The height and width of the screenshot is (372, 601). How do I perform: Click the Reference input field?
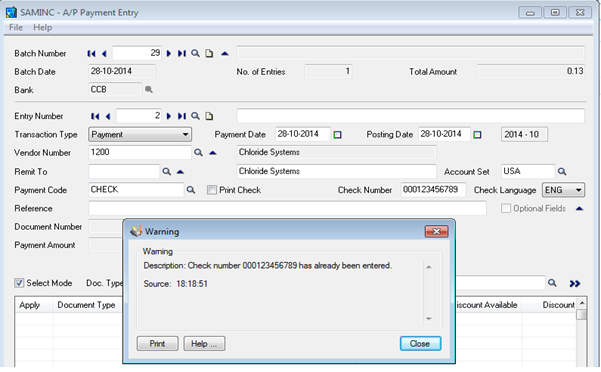[287, 208]
